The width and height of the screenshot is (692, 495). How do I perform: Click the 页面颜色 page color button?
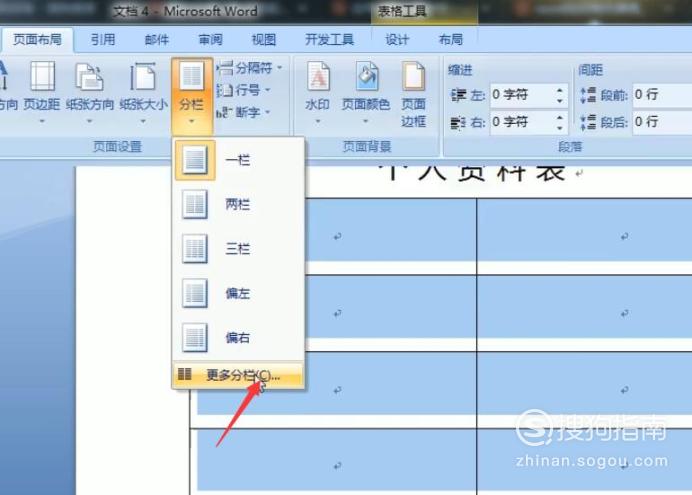[x=366, y=92]
